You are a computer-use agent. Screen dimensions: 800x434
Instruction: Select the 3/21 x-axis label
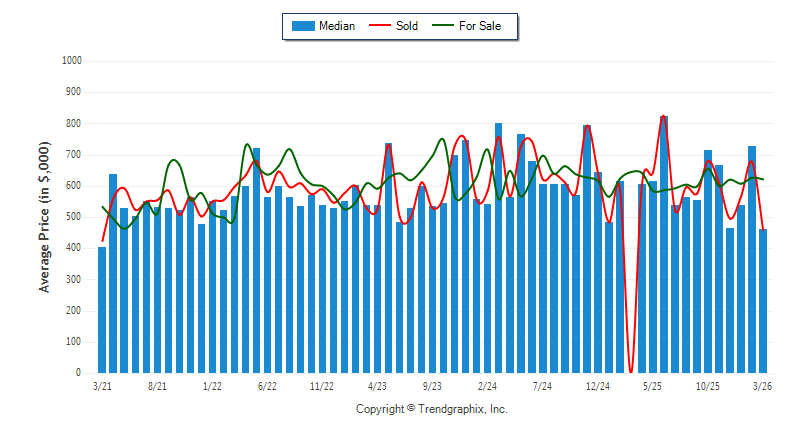102,385
